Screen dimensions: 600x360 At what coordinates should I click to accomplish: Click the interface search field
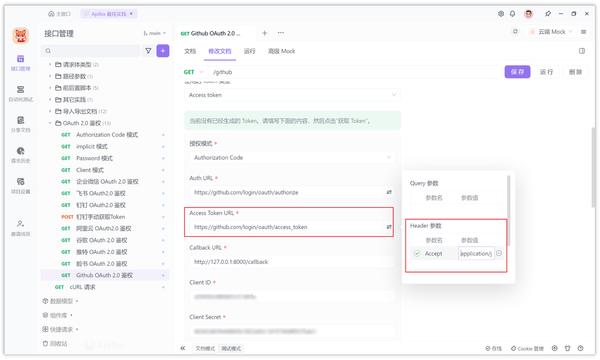coord(90,51)
